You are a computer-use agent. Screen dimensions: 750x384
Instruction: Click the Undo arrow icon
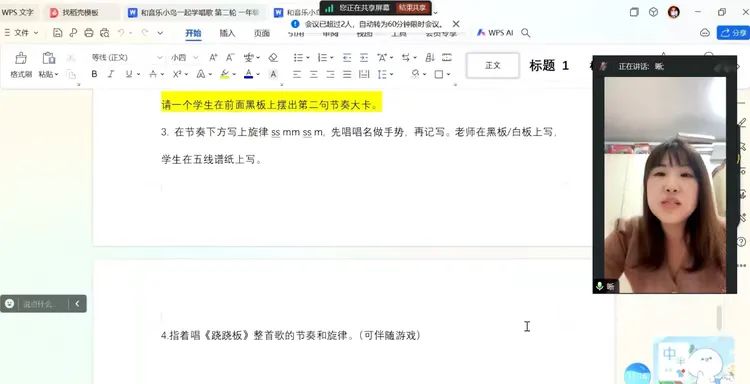click(121, 33)
